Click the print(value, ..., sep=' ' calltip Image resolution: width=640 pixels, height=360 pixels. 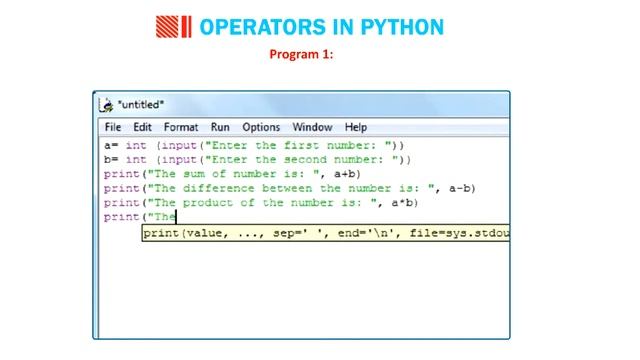pyautogui.click(x=326, y=233)
